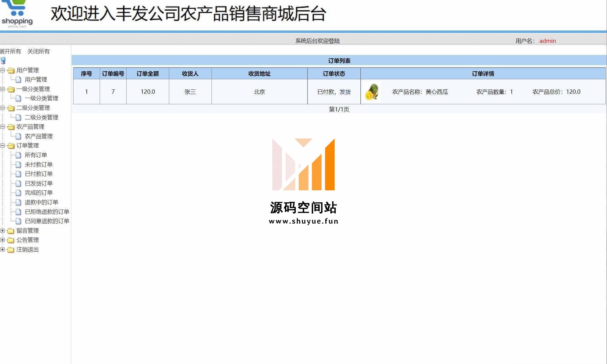Click the 用户管理 folder icon
Viewport: 607px width, 364px height.
pyautogui.click(x=11, y=70)
